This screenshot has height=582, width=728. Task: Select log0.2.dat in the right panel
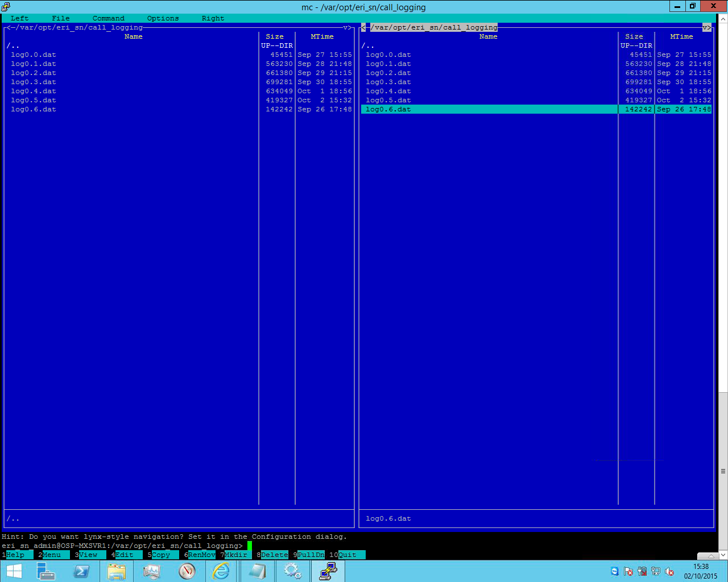pos(536,73)
